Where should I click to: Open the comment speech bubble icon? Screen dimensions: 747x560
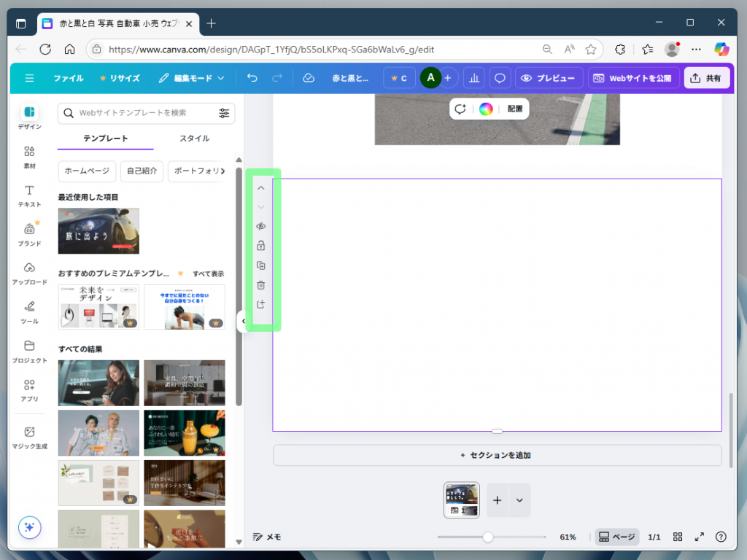[x=500, y=78]
